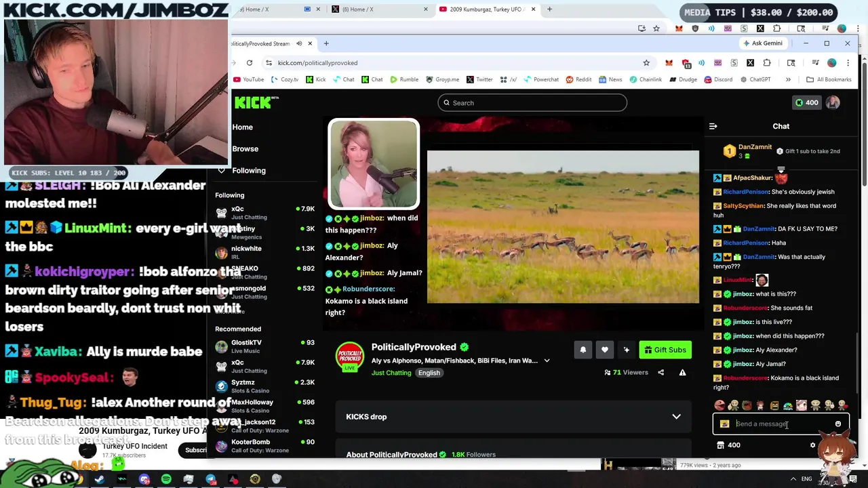Image resolution: width=868 pixels, height=488 pixels.
Task: Open KooterBomb recommended channel
Action: coord(264,445)
